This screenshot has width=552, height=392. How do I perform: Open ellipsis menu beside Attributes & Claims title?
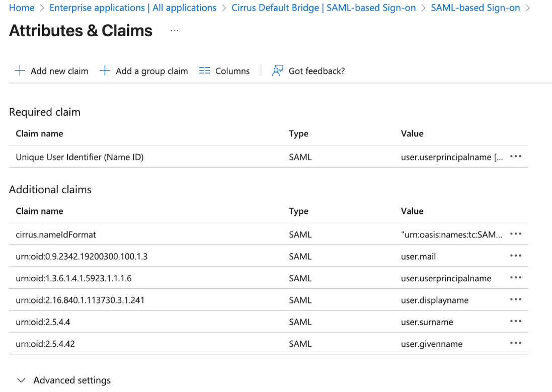click(x=174, y=31)
